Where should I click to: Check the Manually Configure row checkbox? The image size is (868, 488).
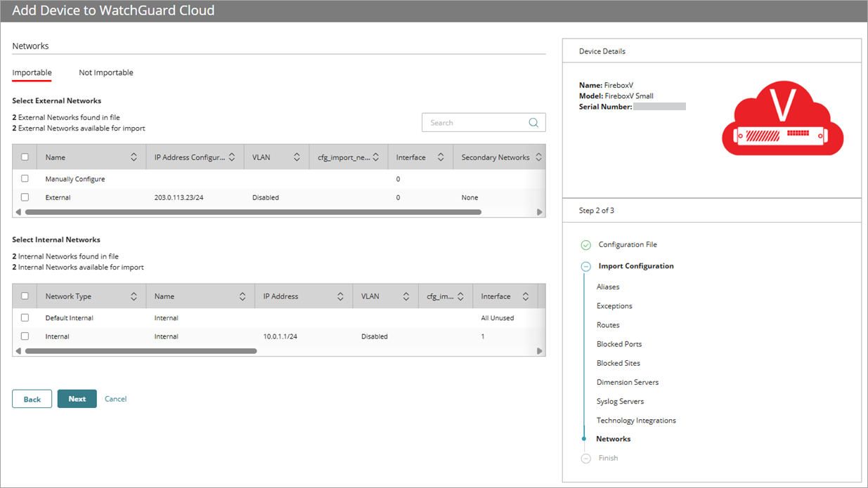click(x=25, y=179)
